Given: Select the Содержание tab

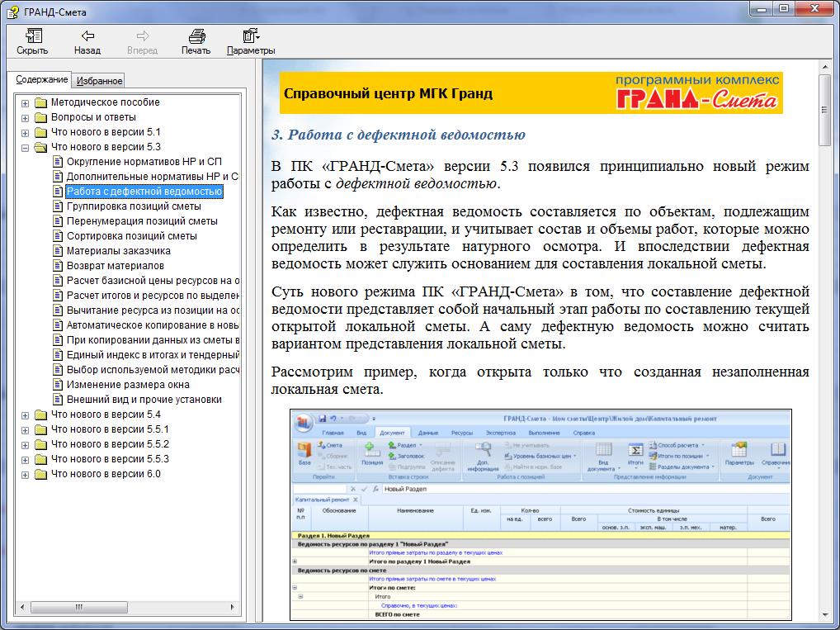Looking at the screenshot, I should (x=42, y=80).
